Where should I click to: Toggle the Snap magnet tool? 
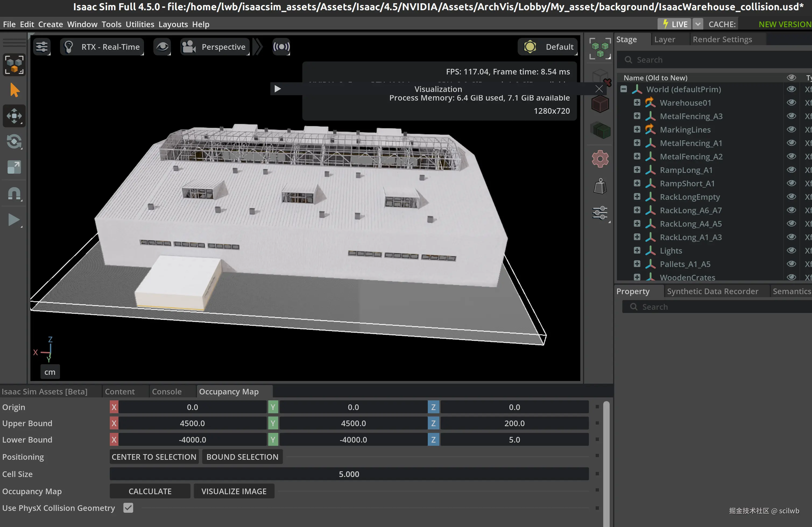14,194
